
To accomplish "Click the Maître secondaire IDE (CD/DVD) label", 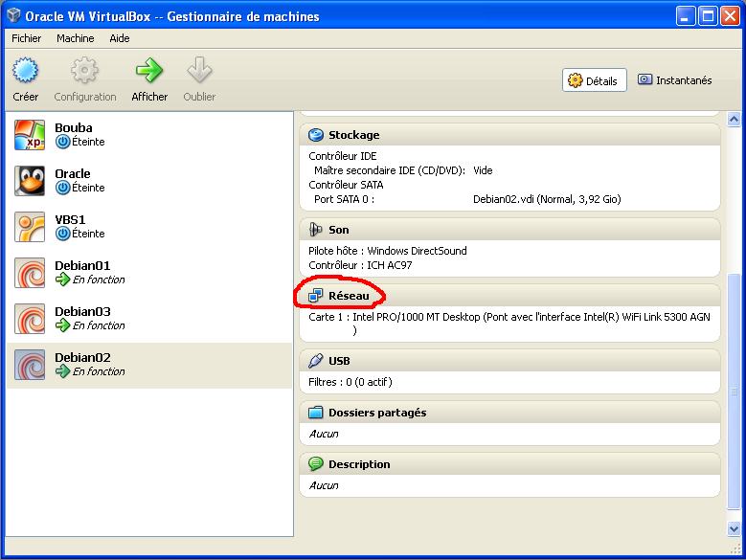I will click(x=390, y=170).
